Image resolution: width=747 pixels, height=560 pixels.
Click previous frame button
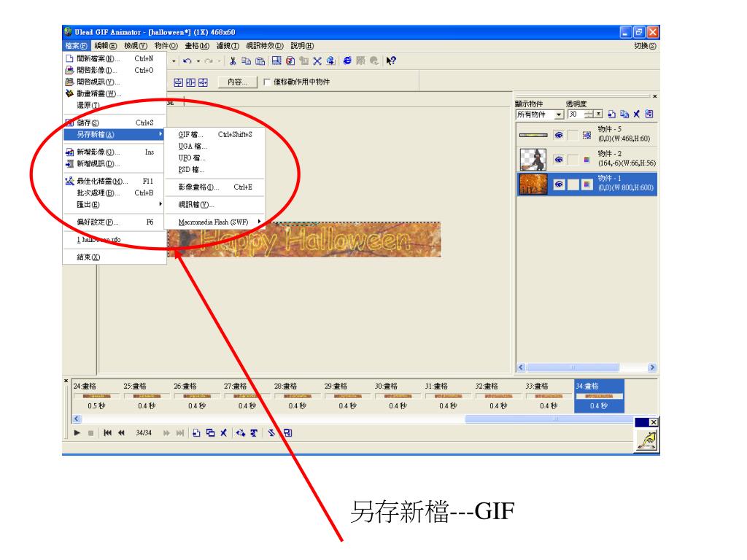122,433
